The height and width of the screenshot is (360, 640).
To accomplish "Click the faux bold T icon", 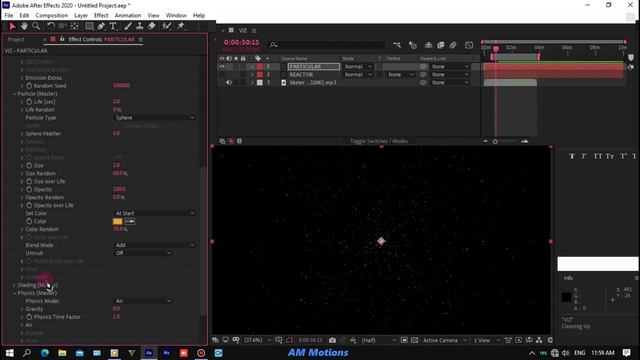I will click(x=572, y=156).
